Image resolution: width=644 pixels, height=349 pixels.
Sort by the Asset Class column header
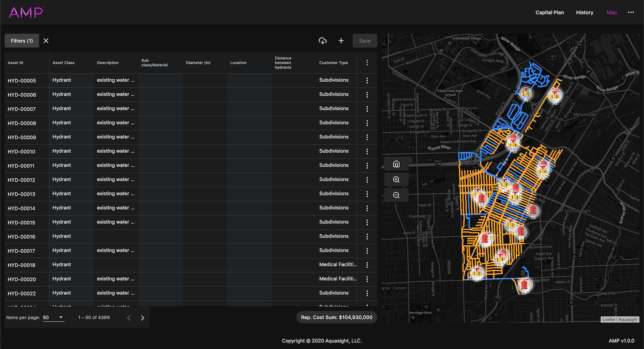[x=63, y=63]
